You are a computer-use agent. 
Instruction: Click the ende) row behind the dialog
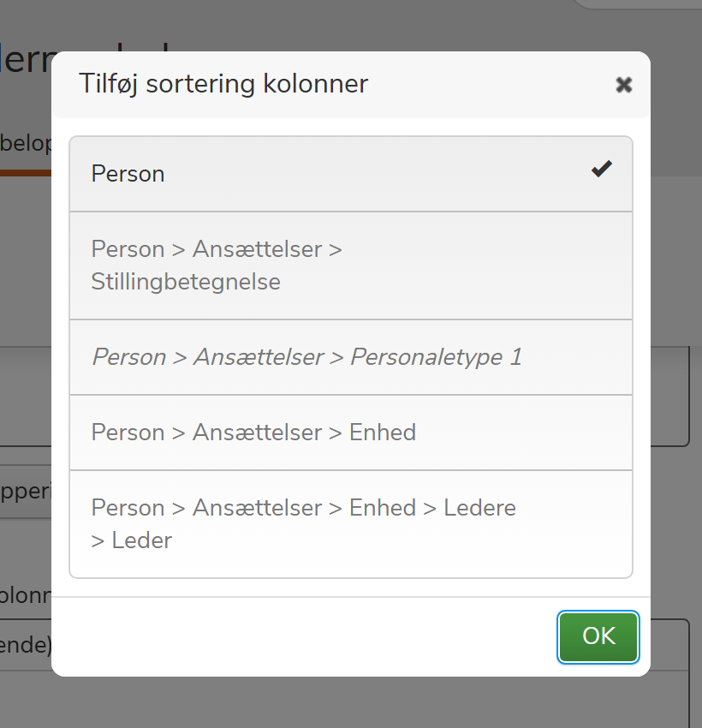click(26, 645)
